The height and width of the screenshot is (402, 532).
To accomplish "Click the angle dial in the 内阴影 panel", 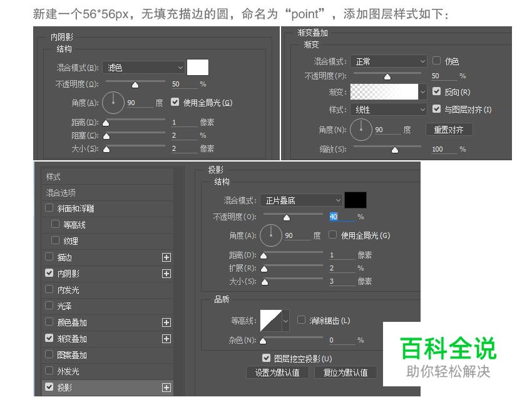I will 113,102.
